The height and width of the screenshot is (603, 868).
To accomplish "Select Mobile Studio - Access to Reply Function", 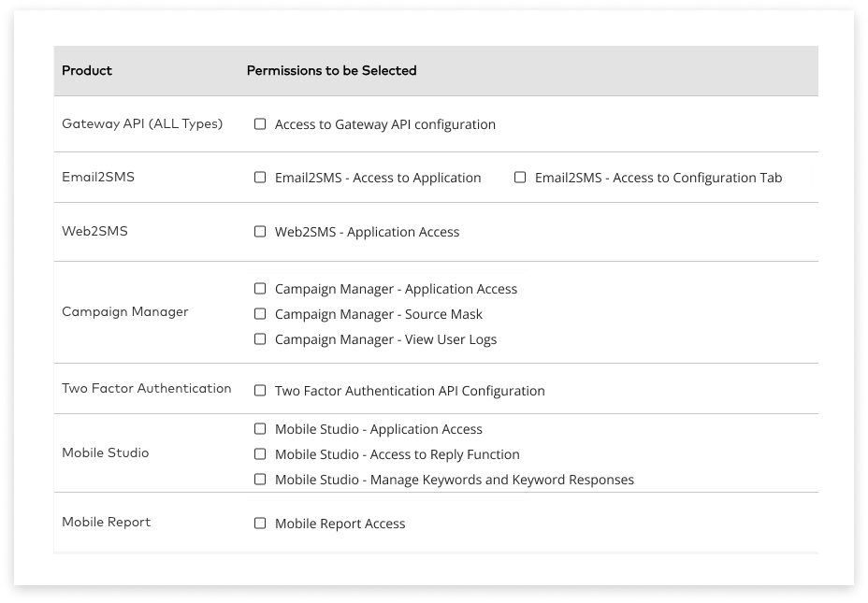I will click(260, 454).
